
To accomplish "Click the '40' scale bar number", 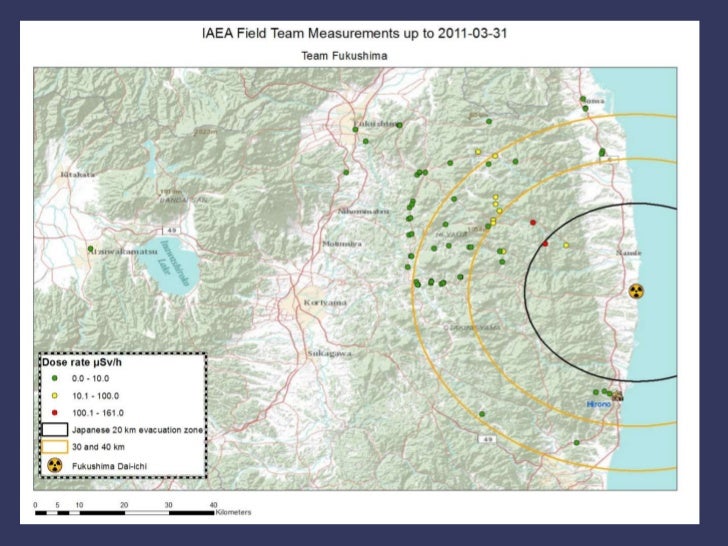I will click(214, 505).
